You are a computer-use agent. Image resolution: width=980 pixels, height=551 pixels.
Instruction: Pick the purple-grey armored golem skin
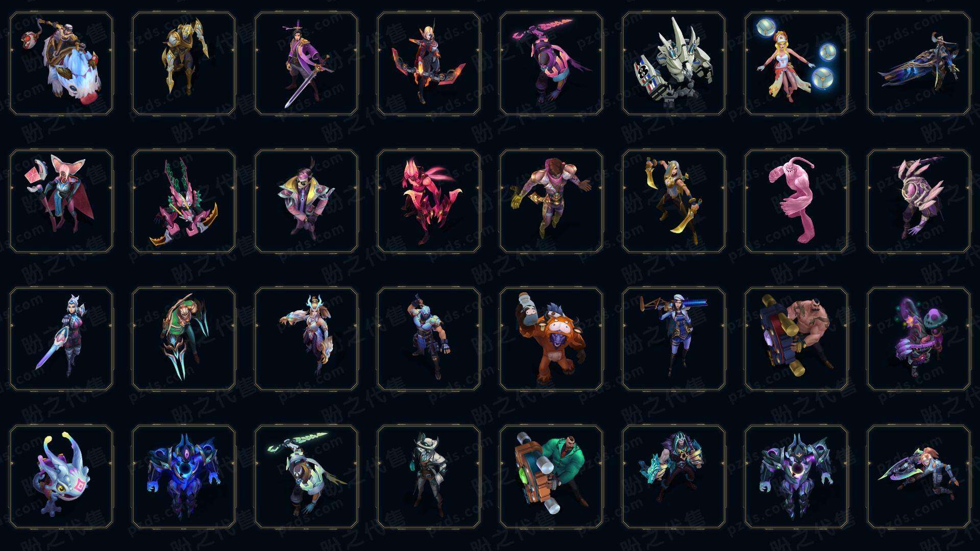pyautogui.click(x=796, y=477)
